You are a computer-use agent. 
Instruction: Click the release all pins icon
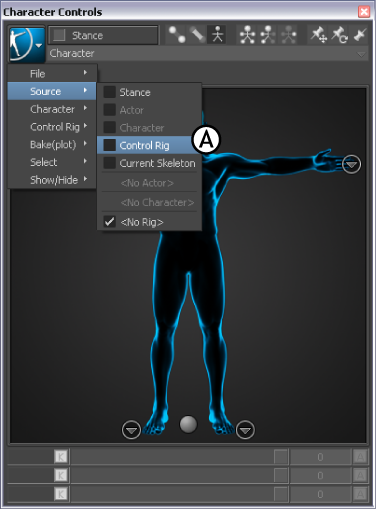[360, 35]
